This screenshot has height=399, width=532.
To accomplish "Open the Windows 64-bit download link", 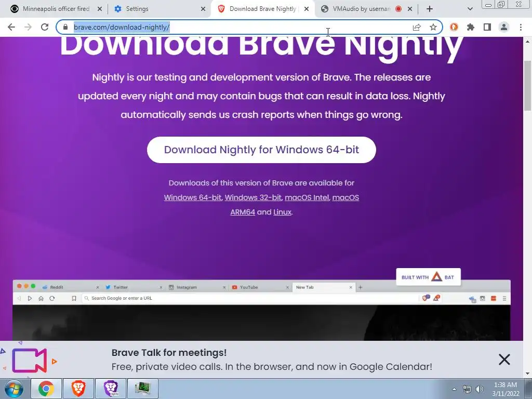I will (x=192, y=197).
